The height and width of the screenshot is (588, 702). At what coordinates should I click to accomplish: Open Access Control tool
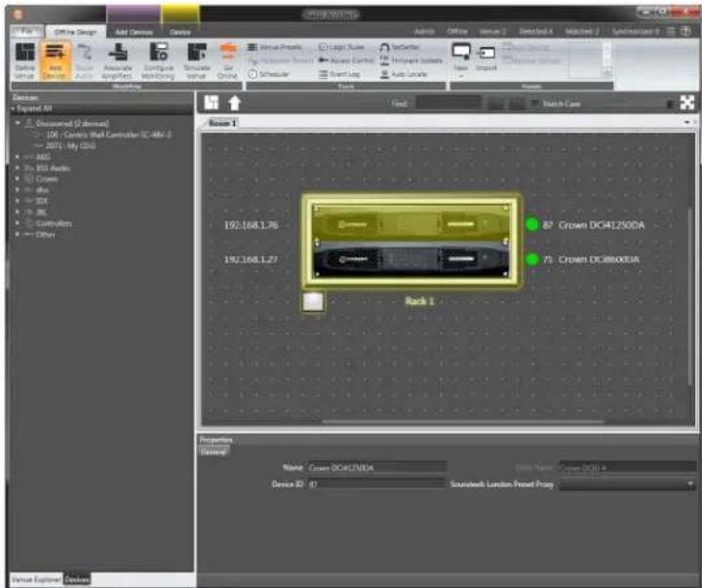[346, 60]
